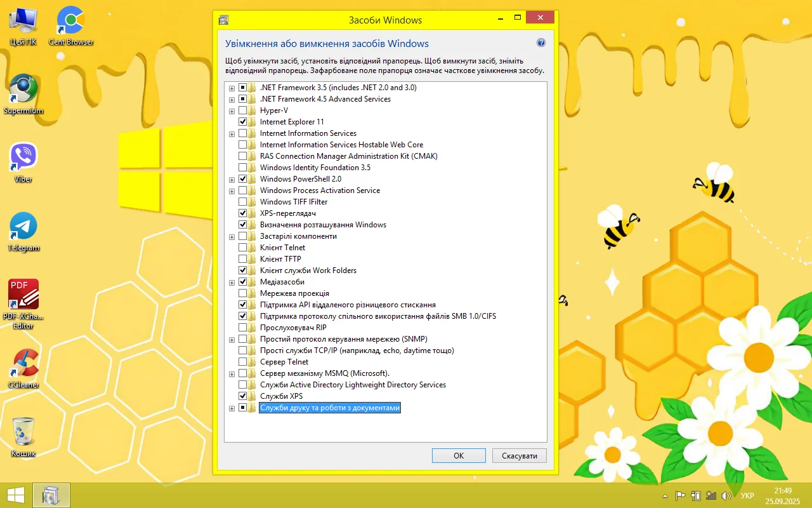812x508 pixels.
Task: Enable the Hyper-V checkbox
Action: click(242, 110)
